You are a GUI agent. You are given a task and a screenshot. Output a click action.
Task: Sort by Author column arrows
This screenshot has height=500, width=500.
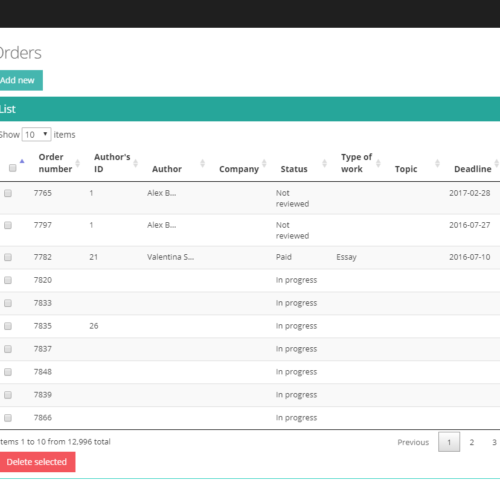(202, 163)
